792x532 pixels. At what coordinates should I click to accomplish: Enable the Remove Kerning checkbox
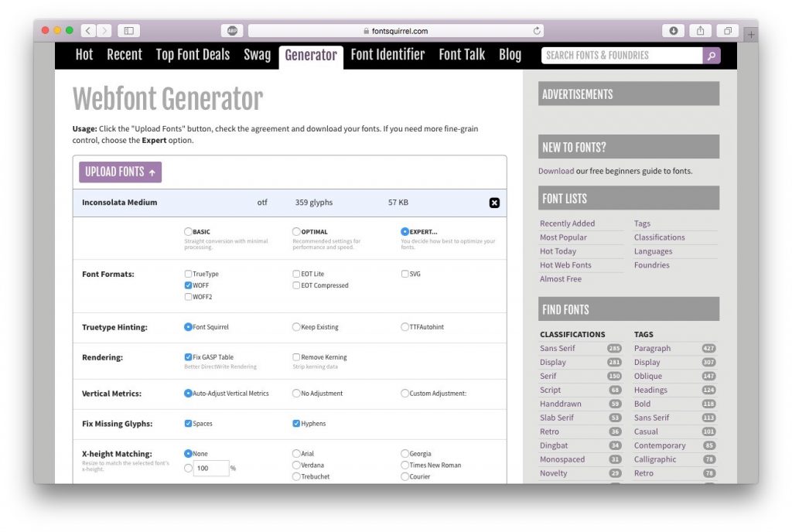(296, 356)
